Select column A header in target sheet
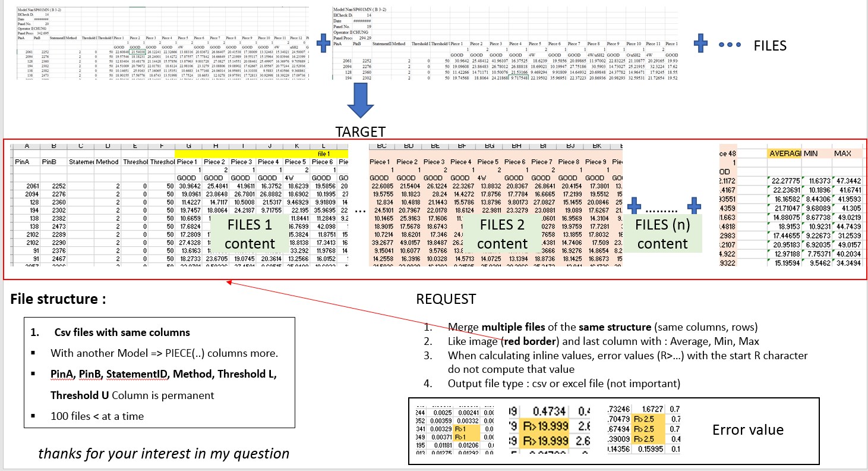The width and height of the screenshot is (868, 471). 26,146
